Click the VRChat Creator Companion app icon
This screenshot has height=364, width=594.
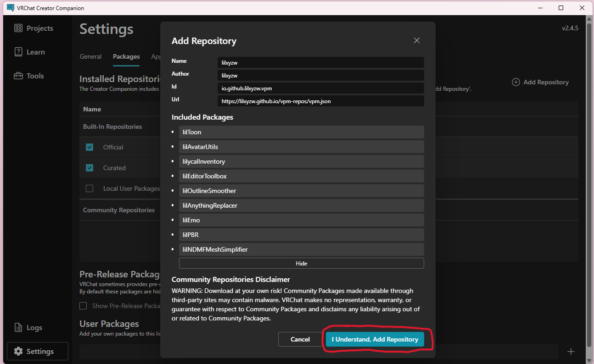(x=11, y=8)
